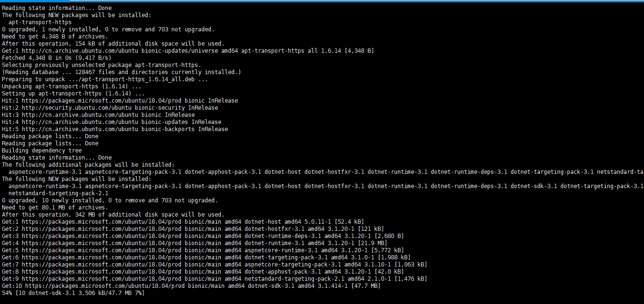Click the URL on the Get:10 dotnet-sdk-3.1 line
Screen dimensions: 644x304
coord(102,286)
